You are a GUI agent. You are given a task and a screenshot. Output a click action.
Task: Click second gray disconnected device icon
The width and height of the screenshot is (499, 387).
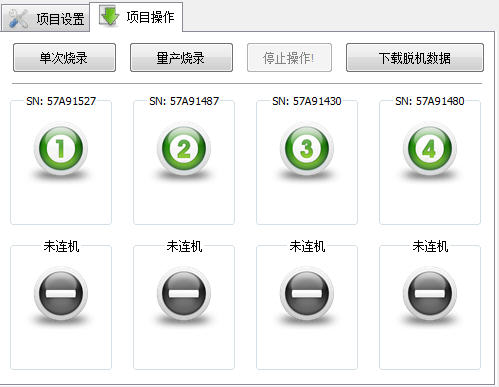184,293
